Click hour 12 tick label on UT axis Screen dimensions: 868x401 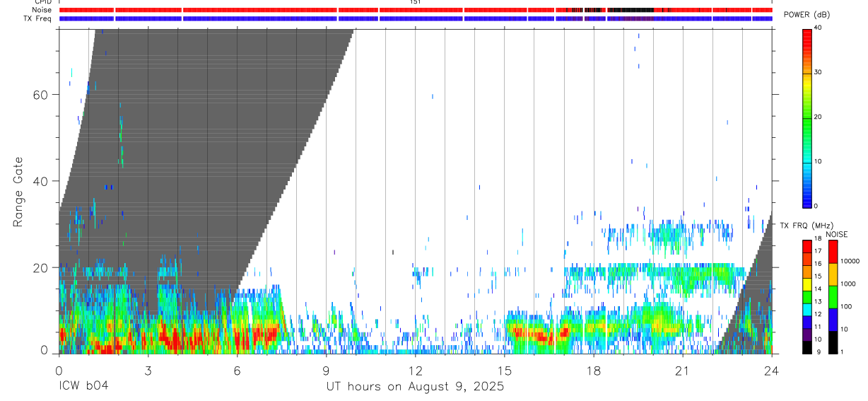(415, 370)
